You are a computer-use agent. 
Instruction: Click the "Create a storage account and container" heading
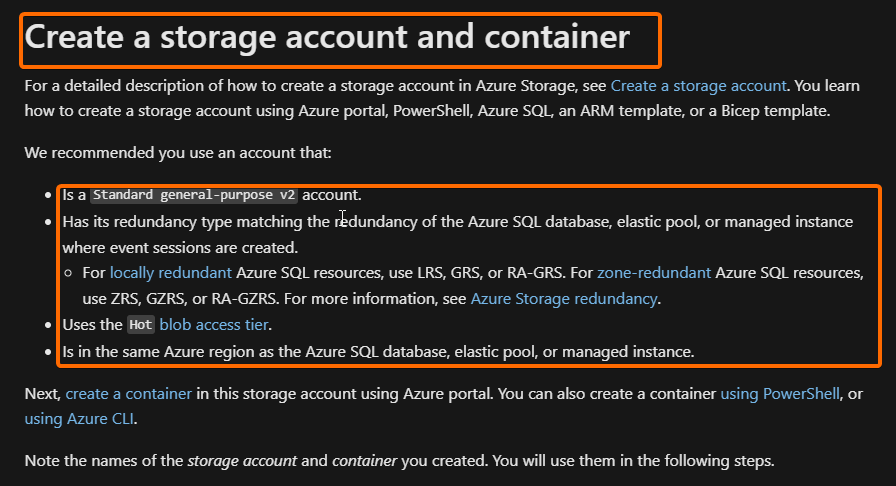click(327, 38)
